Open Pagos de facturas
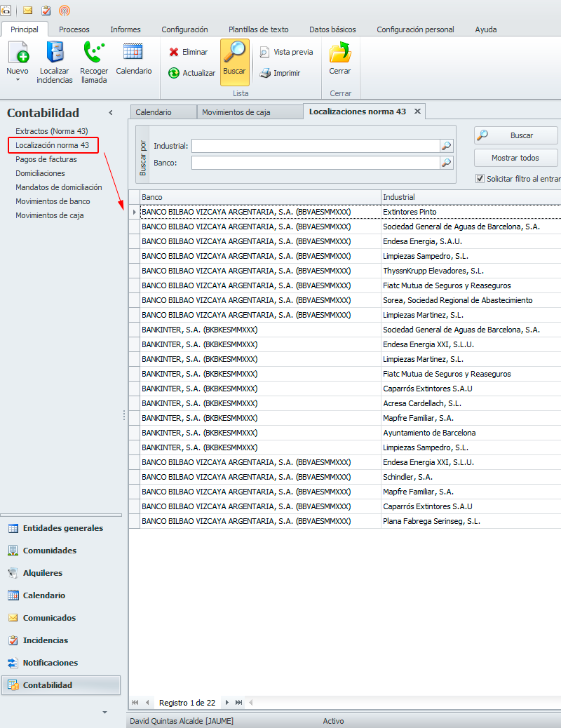Image resolution: width=561 pixels, height=728 pixels. click(x=46, y=159)
